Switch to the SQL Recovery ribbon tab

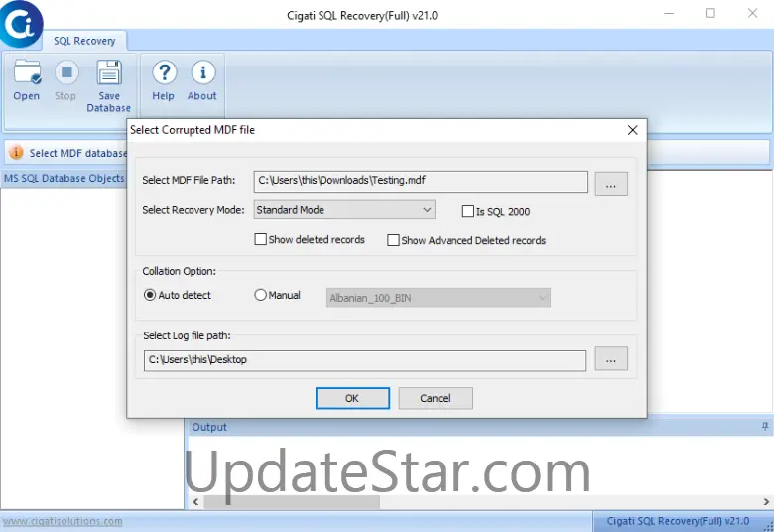[84, 41]
